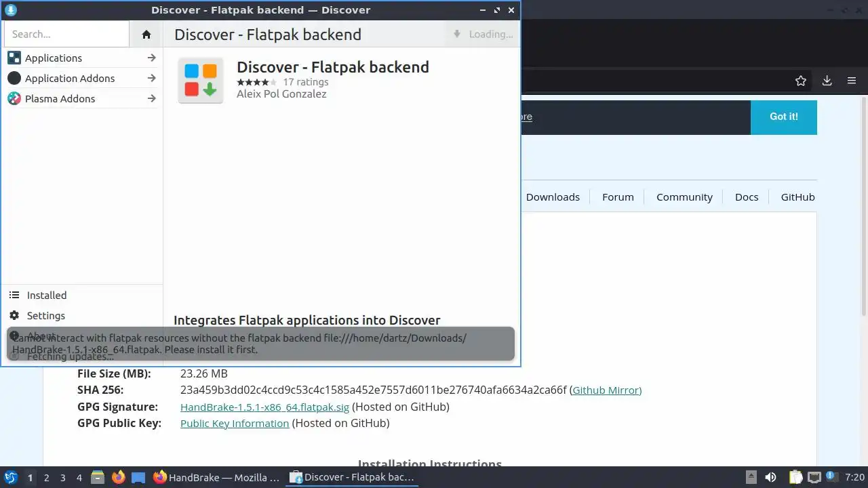The image size is (868, 488).
Task: Launch Firefox from the taskbar quicklaunch
Action: [118, 478]
